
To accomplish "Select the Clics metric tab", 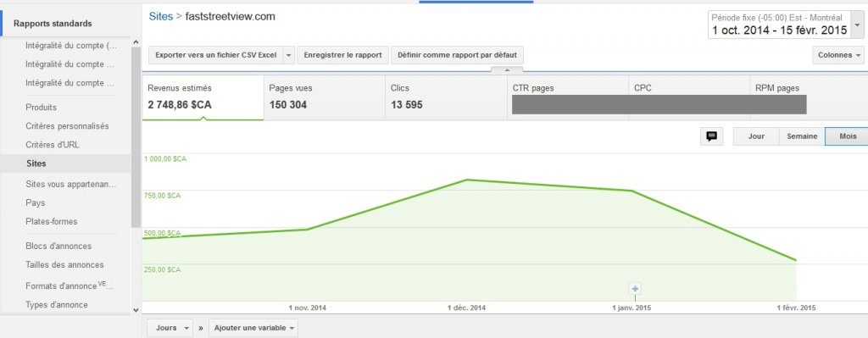I will coord(446,97).
